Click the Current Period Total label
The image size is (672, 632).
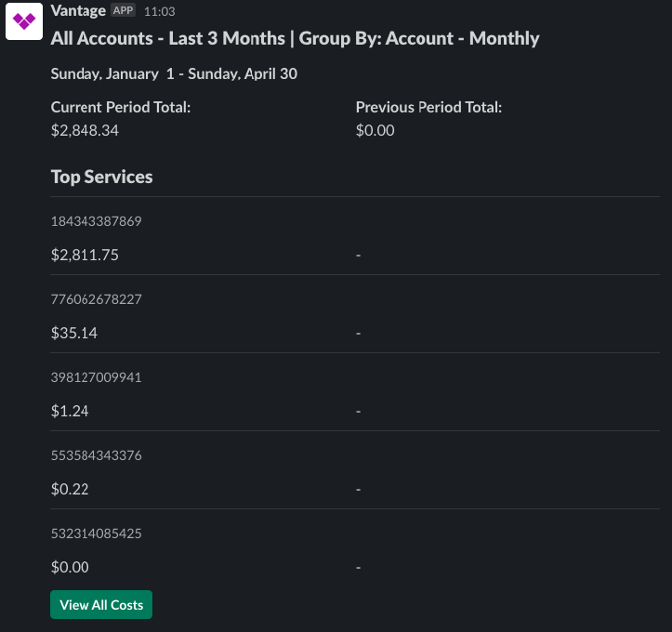click(120, 107)
